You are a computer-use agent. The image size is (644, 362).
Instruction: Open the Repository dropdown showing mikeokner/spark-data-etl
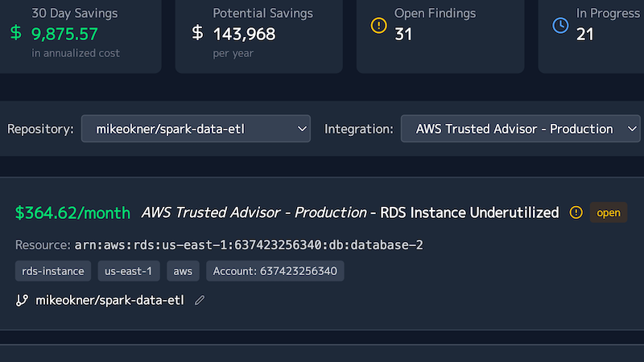(x=196, y=129)
